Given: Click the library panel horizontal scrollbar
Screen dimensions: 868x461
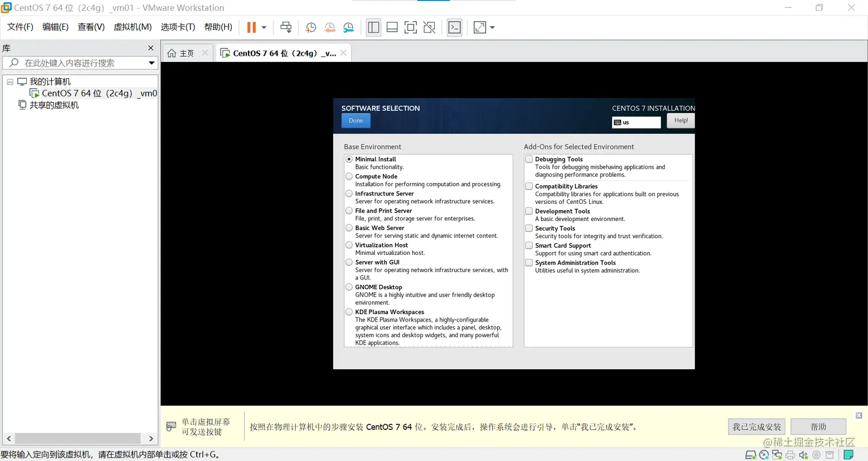Looking at the screenshot, I should [80, 438].
